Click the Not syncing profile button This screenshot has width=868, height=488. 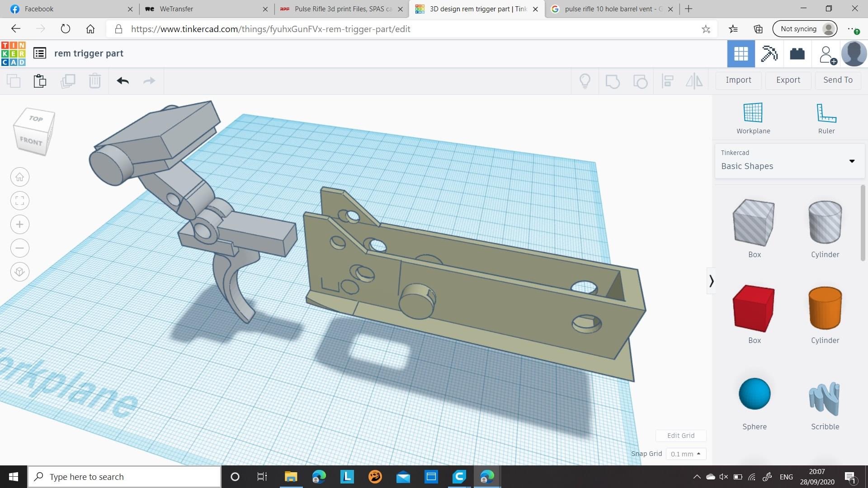click(805, 29)
